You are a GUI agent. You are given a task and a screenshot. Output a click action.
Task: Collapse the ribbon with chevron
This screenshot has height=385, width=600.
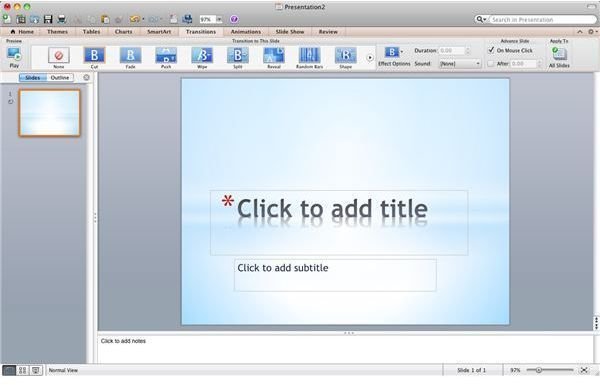pos(580,32)
